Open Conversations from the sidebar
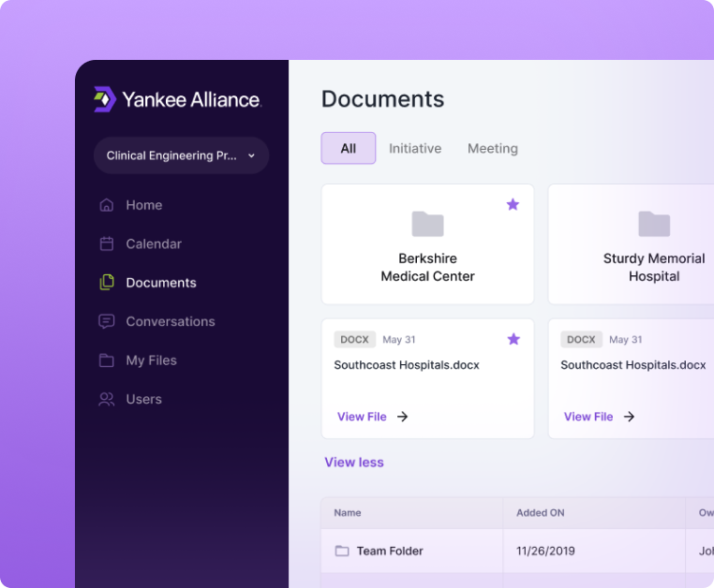Screen dimensions: 714x588 pos(171,321)
